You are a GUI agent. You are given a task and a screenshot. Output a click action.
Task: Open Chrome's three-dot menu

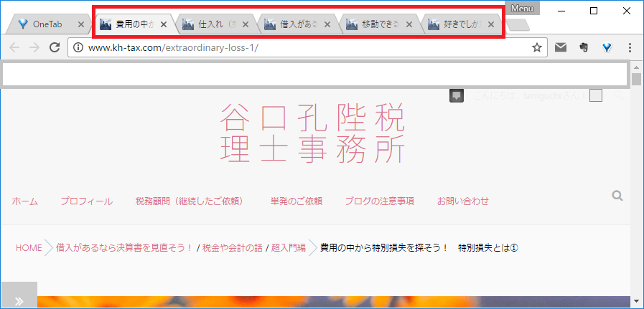coord(630,48)
